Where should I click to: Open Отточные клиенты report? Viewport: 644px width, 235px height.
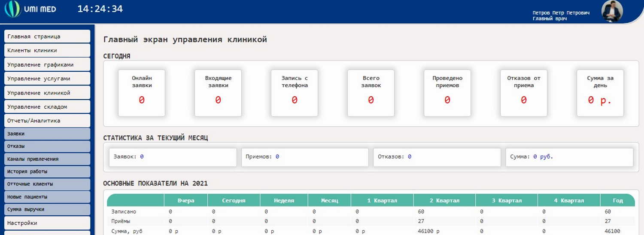(47, 184)
